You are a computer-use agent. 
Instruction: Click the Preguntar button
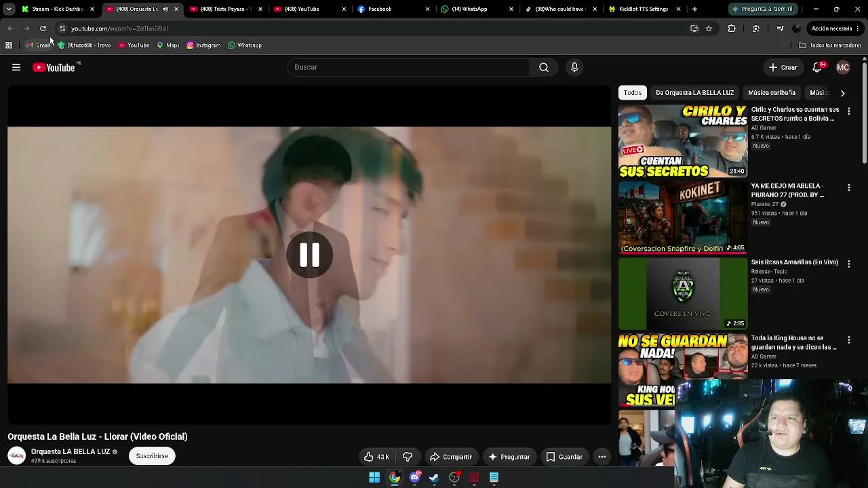509,457
